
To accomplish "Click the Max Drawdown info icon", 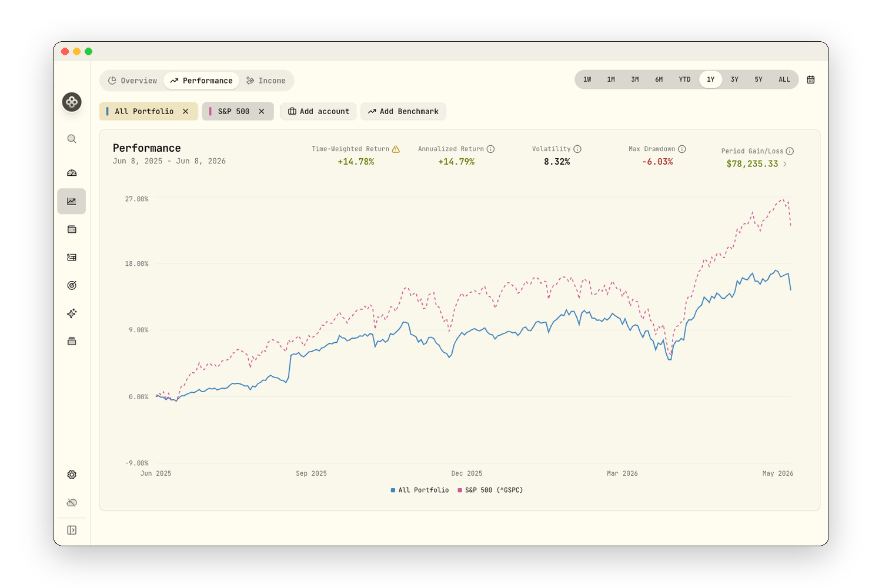I will [x=682, y=149].
